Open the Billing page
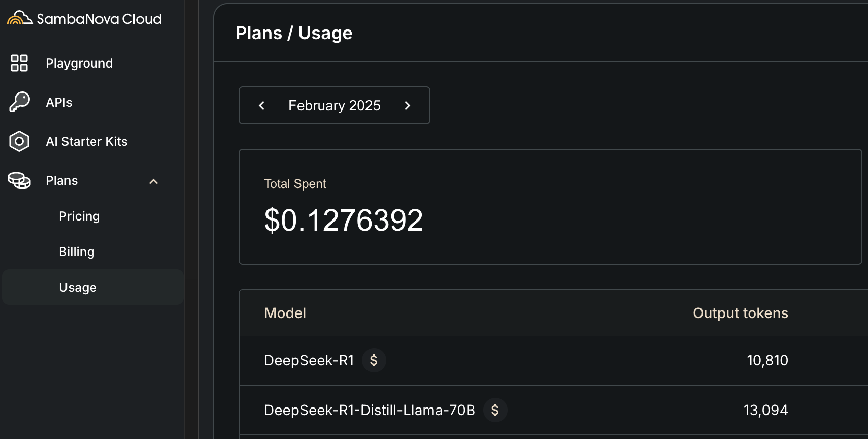 click(x=77, y=252)
